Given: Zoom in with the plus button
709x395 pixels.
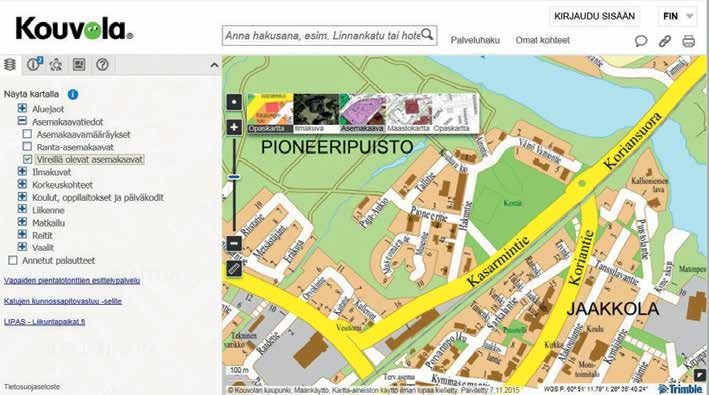Looking at the screenshot, I should click(234, 127).
